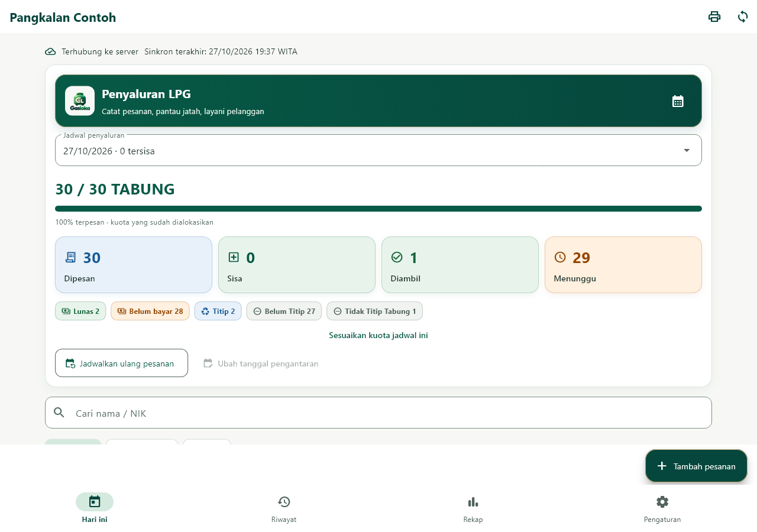Open the Rekap tab
The height and width of the screenshot is (532, 757).
pyautogui.click(x=473, y=508)
